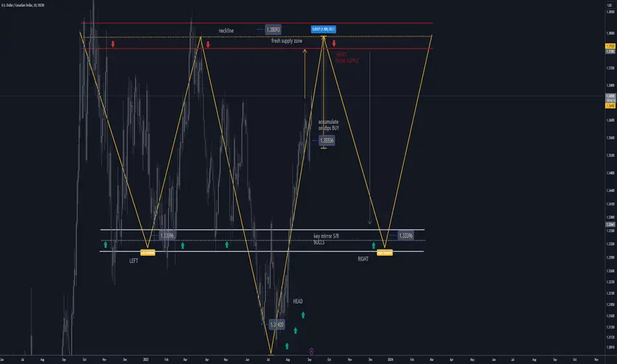Select the 1.33396 label near LEFT shoulder
This screenshot has height=364, width=617.
pos(167,236)
